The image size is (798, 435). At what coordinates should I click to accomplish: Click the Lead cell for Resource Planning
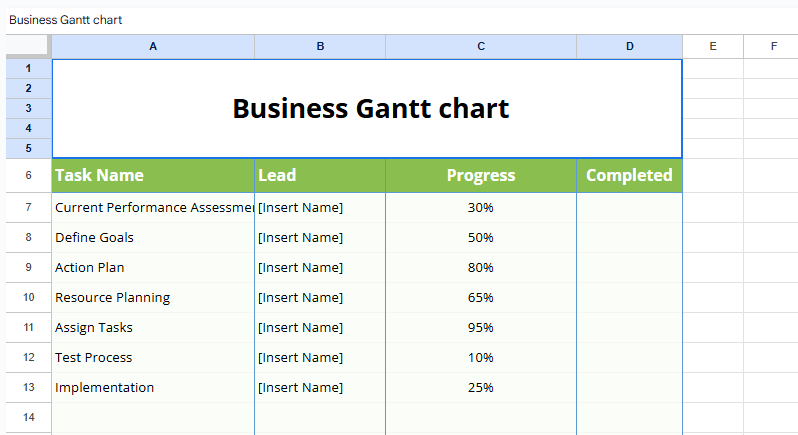(x=320, y=298)
